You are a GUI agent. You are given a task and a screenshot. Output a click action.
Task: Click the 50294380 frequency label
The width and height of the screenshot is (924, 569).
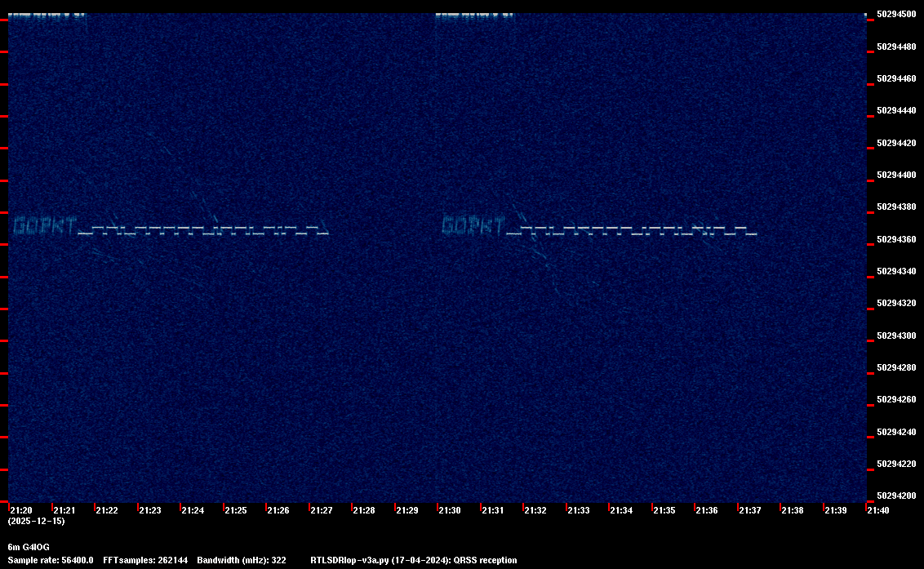[896, 207]
